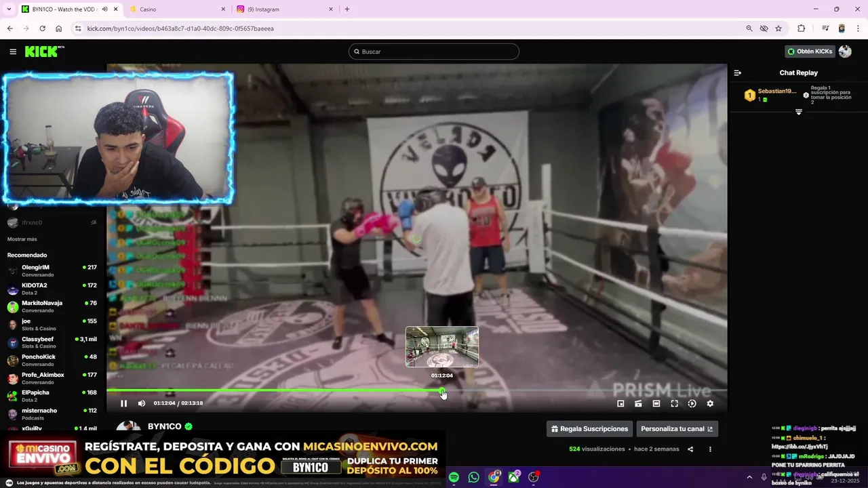Click Personaliza tu canal button

tap(677, 428)
